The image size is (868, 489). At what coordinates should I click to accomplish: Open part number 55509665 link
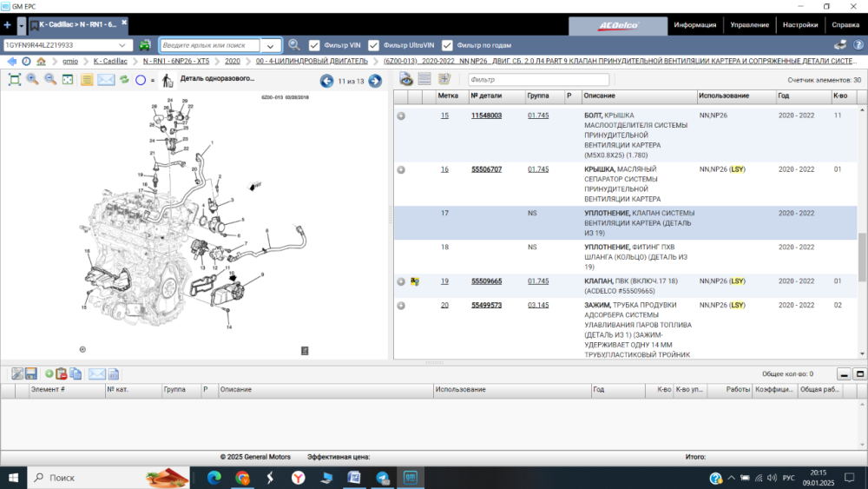(486, 281)
